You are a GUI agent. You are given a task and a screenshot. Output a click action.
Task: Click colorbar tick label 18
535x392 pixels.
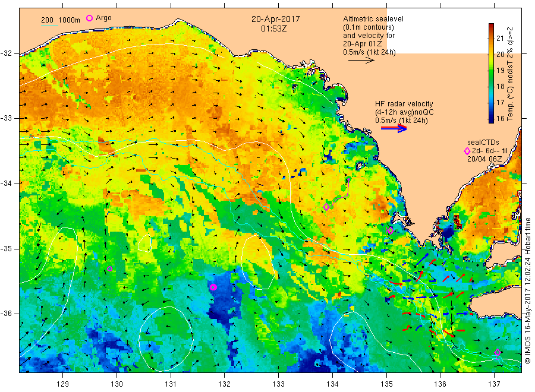tap(500, 86)
